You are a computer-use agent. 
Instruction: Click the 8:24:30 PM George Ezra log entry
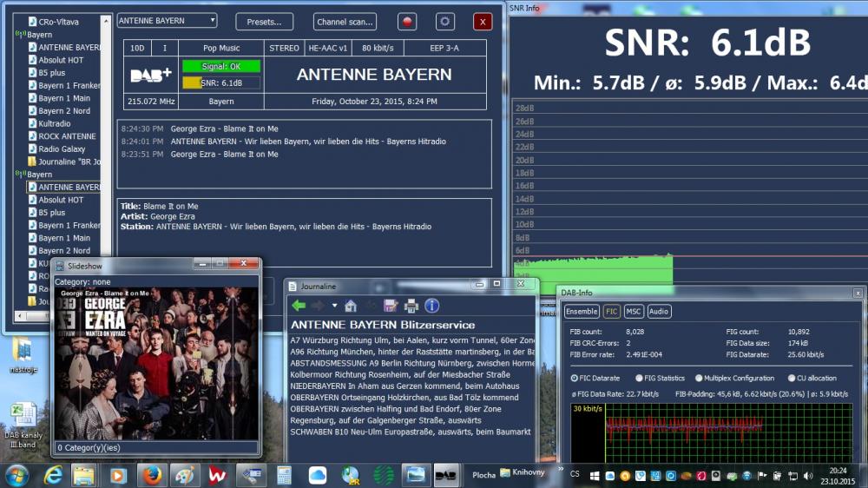tap(200, 129)
